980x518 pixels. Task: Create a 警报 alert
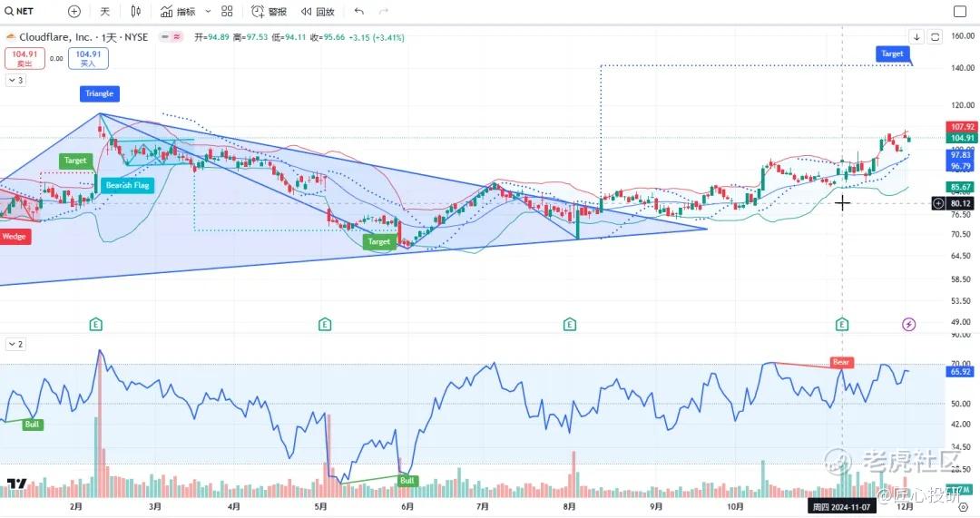tap(269, 11)
